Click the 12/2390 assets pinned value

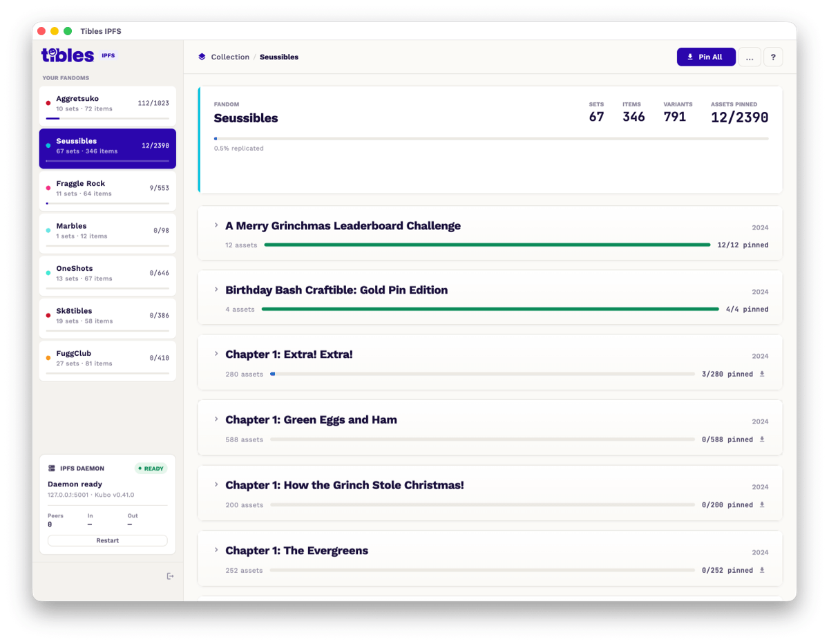click(740, 117)
